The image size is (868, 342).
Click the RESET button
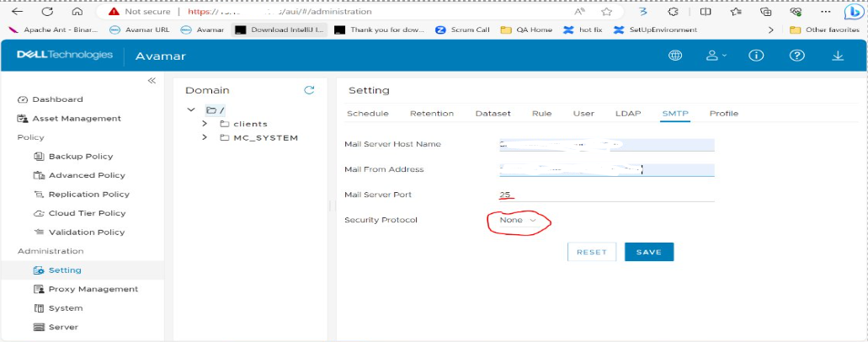point(592,252)
